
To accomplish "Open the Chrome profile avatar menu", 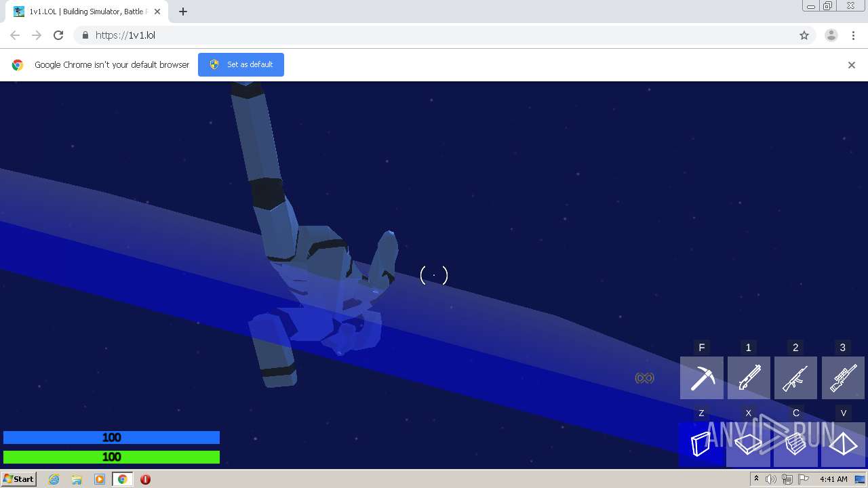I will pos(831,35).
